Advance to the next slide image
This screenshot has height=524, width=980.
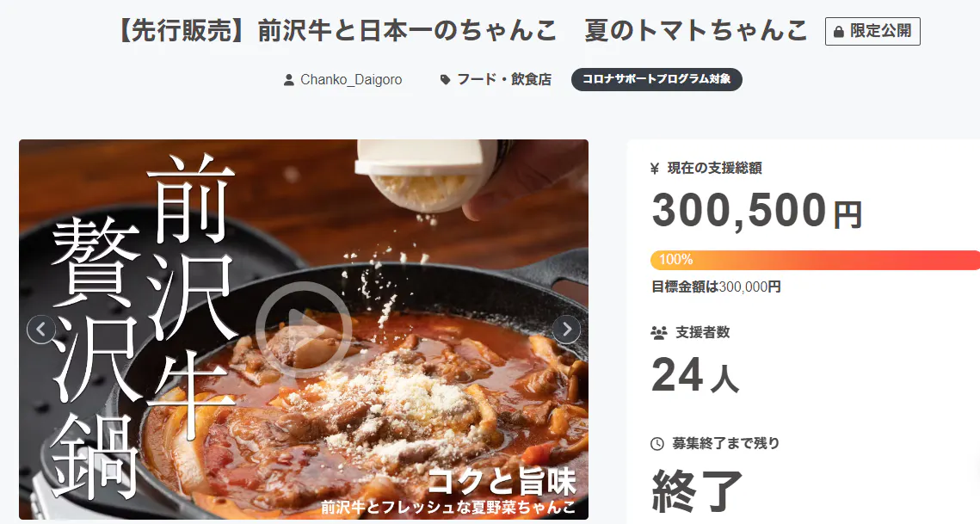[x=566, y=329]
